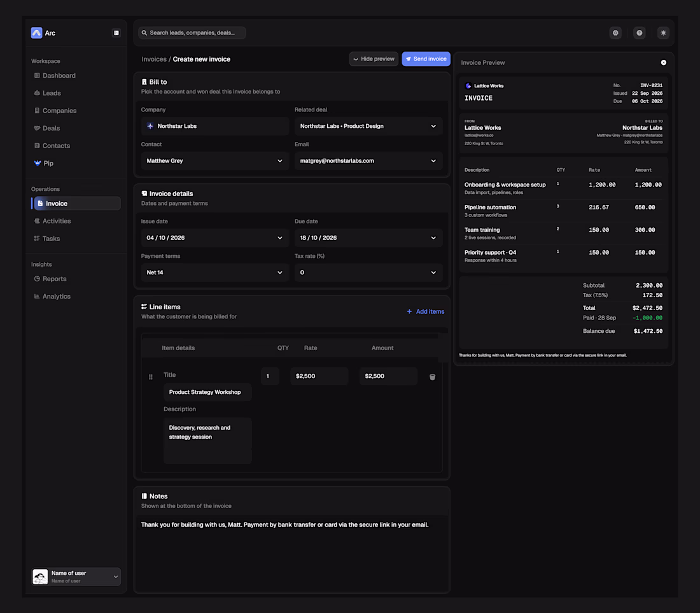The width and height of the screenshot is (700, 613).
Task: Click the Notes section icon
Action: pos(144,496)
